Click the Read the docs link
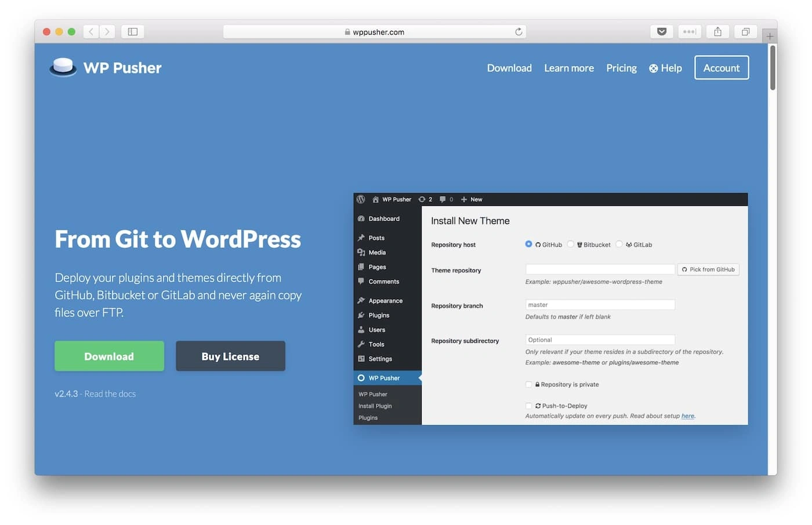The height and width of the screenshot is (525, 812). tap(110, 394)
